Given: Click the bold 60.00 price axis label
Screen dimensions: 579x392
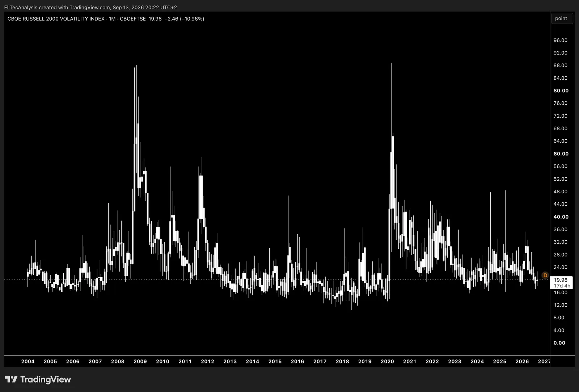Looking at the screenshot, I should coord(561,154).
